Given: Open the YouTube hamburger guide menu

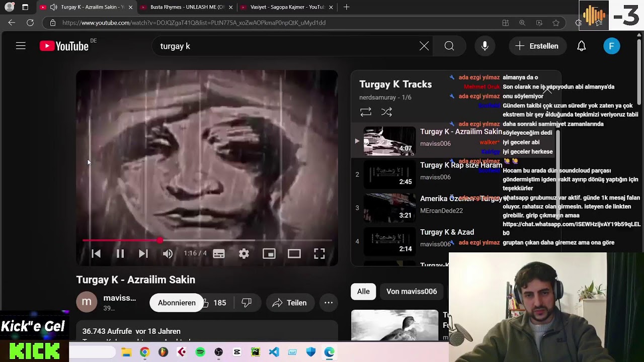Looking at the screenshot, I should tap(21, 46).
